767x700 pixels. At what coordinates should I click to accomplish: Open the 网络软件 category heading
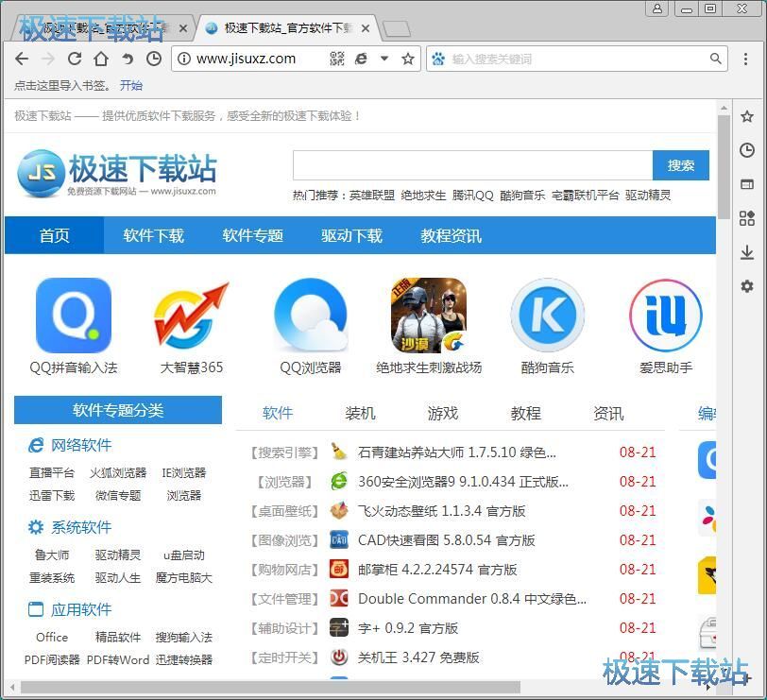point(81,445)
